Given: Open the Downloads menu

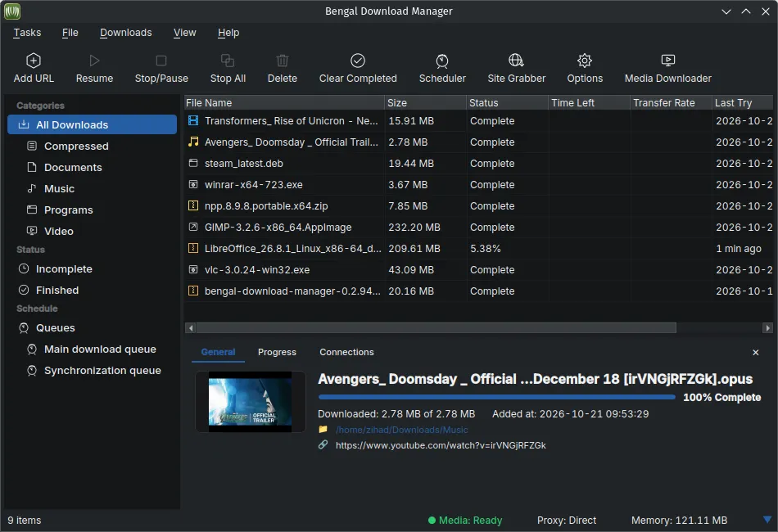Looking at the screenshot, I should click(x=125, y=33).
